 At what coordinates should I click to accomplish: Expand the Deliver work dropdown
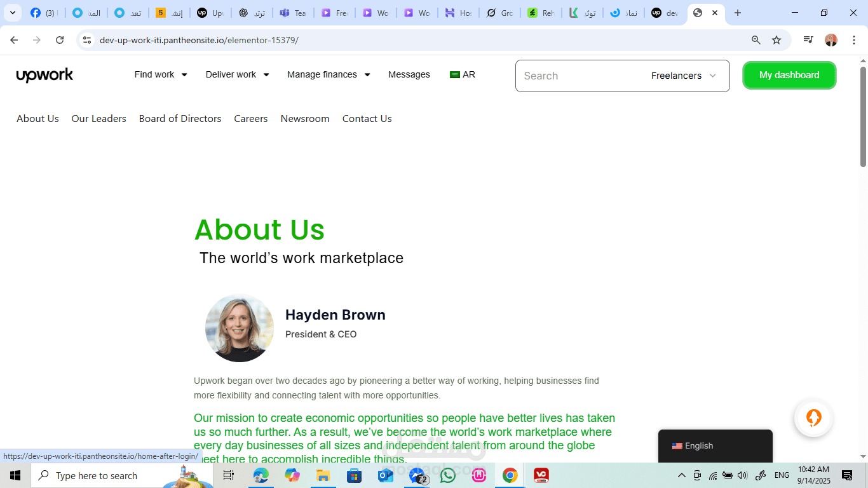pyautogui.click(x=238, y=74)
